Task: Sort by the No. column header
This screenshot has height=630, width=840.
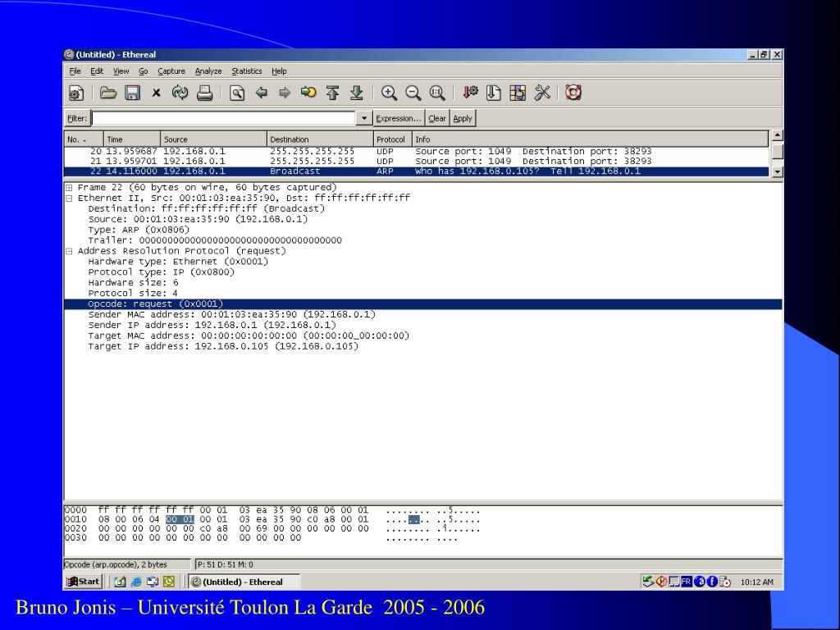Action: (84, 139)
